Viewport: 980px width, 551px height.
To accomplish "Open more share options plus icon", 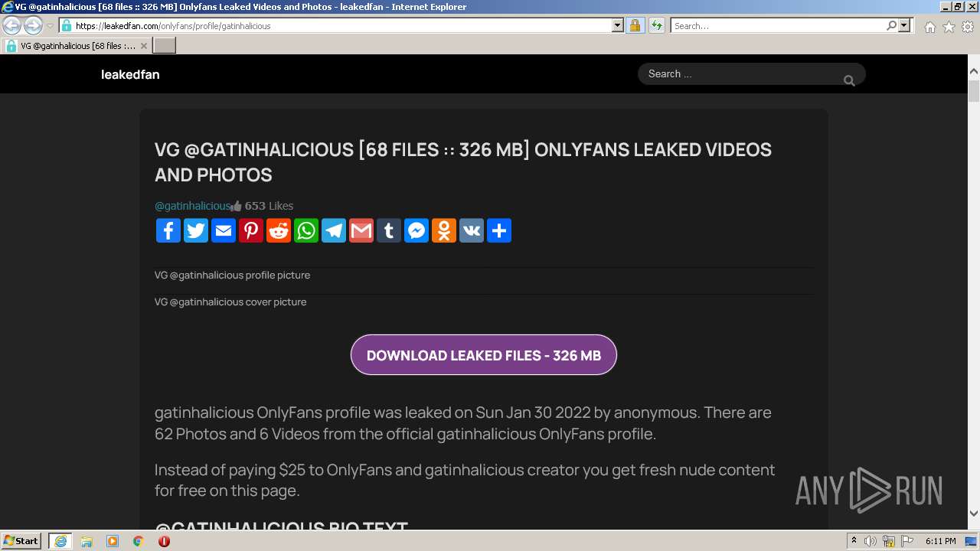I will [x=499, y=230].
